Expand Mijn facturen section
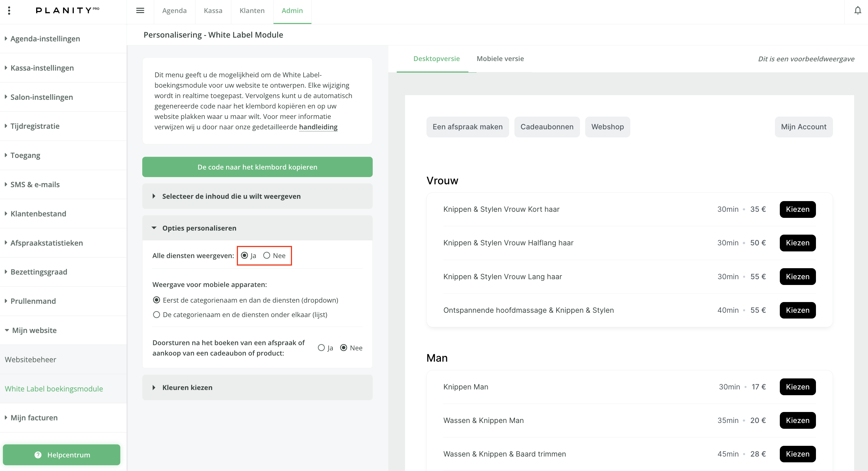 tap(63, 418)
